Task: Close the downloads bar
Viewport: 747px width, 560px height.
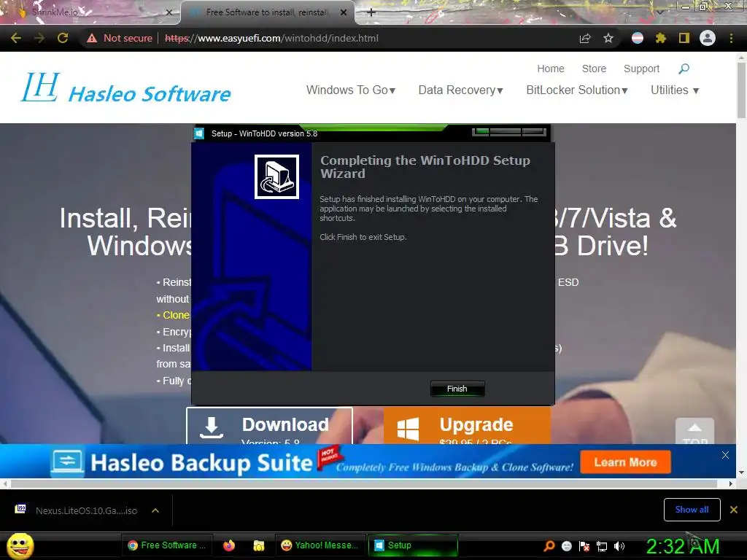Action: pos(734,510)
